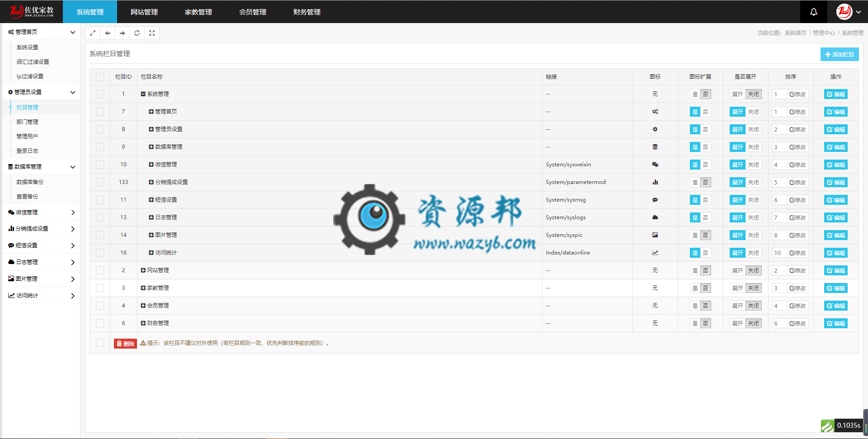Click the gears icon in 管理首页 row
The image size is (868, 439).
[655, 112]
